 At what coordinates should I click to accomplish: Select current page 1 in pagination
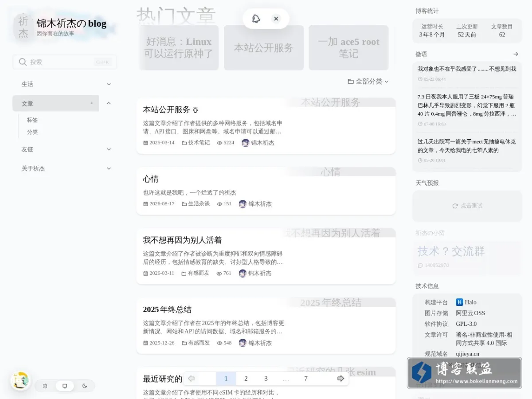(226, 379)
